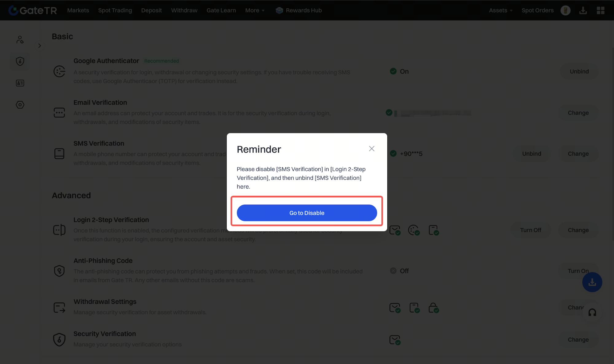Open customer support headset button
This screenshot has width=614, height=364.
[592, 312]
